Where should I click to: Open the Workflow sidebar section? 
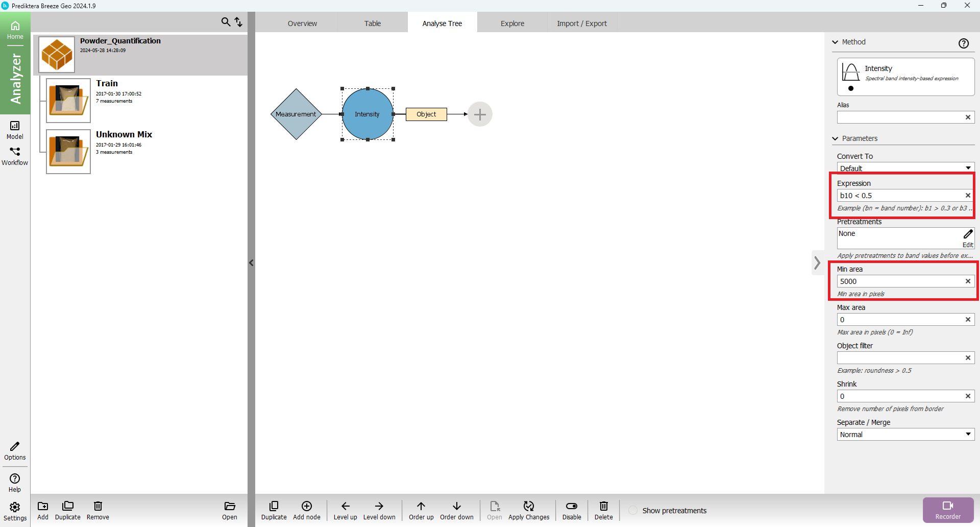tap(15, 156)
